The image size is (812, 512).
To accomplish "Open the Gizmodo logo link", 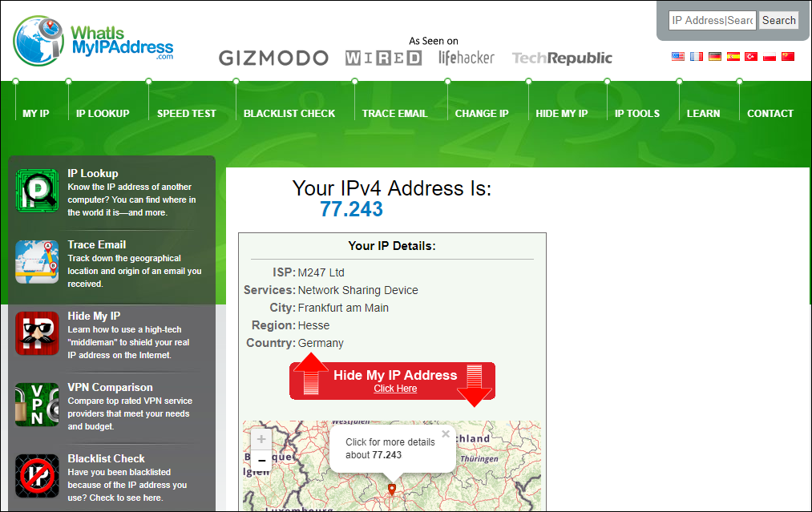I will (x=273, y=58).
